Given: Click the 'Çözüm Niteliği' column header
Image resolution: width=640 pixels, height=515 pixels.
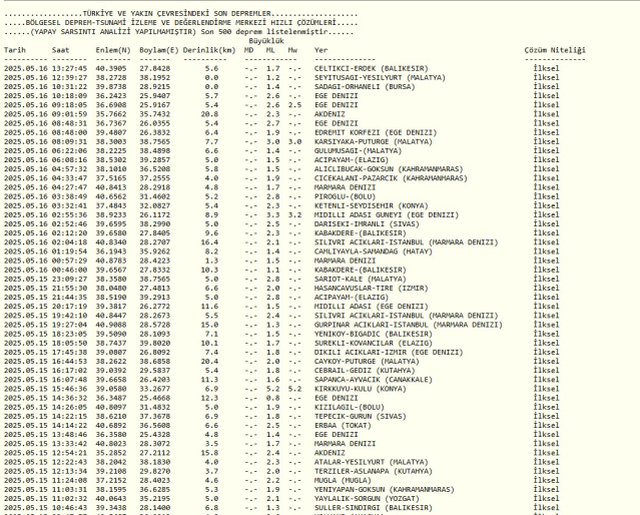Looking at the screenshot, I should (555, 50).
